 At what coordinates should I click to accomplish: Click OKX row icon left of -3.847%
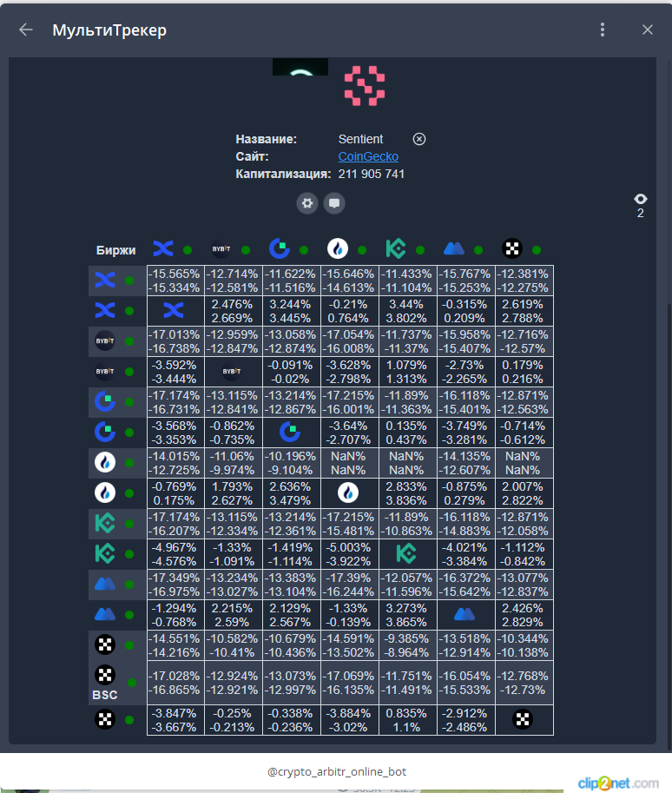pyautogui.click(x=105, y=719)
